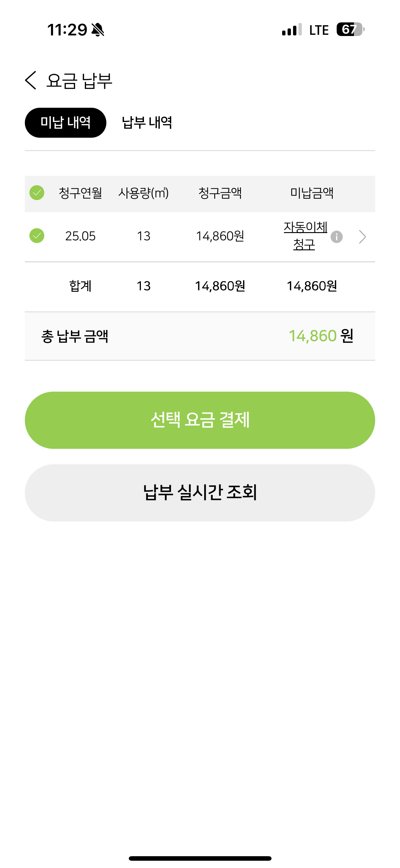Tap the gray info icon beside 자동이체 청구
This screenshot has height=868, width=400.
pyautogui.click(x=336, y=237)
